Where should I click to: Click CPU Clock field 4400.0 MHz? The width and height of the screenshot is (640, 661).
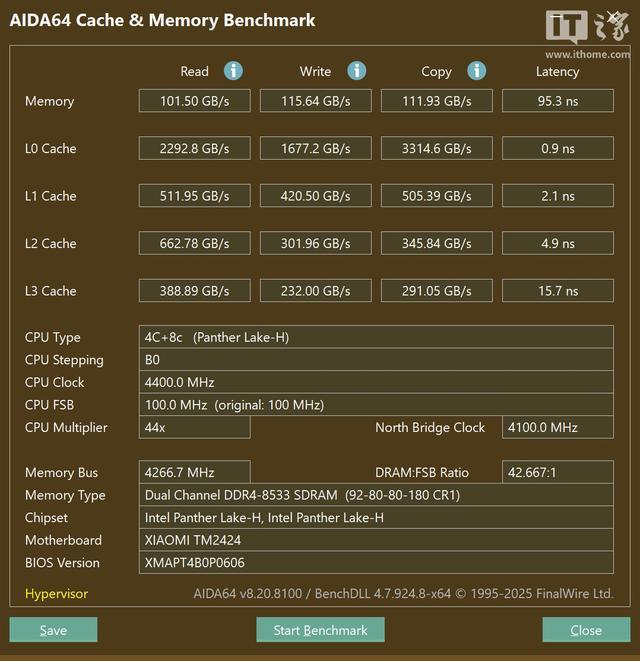pyautogui.click(x=376, y=382)
